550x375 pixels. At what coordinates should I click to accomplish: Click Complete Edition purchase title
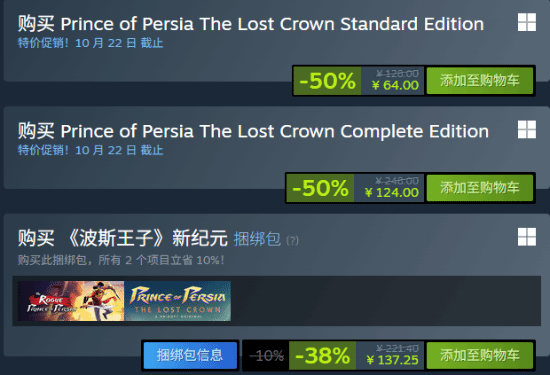coord(253,131)
